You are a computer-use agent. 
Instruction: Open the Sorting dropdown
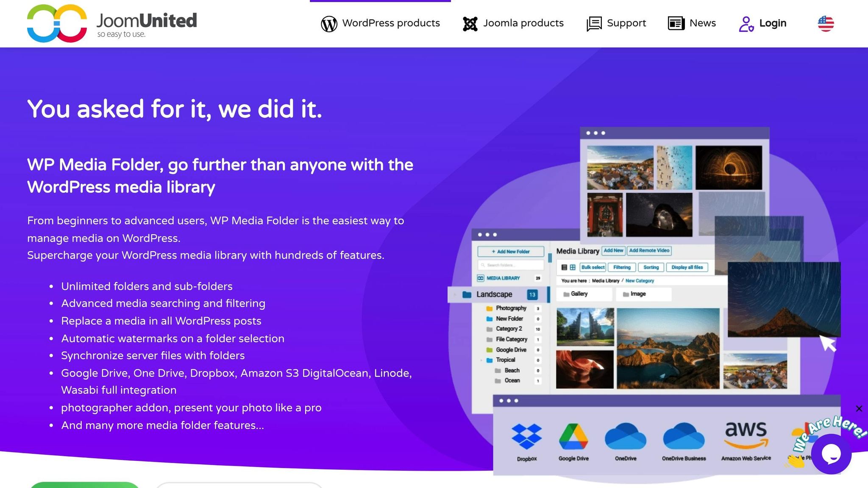pos(651,267)
